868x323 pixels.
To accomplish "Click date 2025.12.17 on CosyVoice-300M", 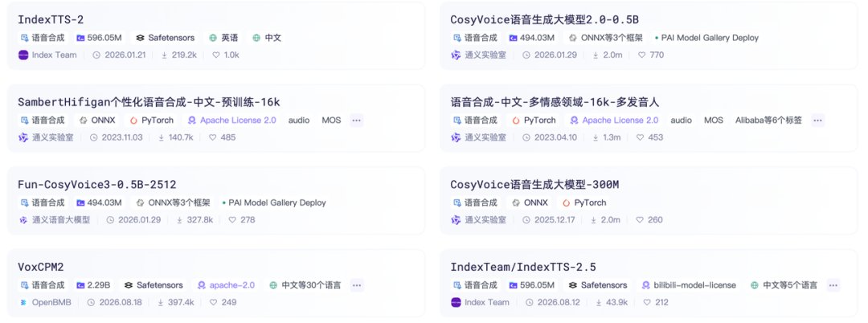I will point(555,219).
